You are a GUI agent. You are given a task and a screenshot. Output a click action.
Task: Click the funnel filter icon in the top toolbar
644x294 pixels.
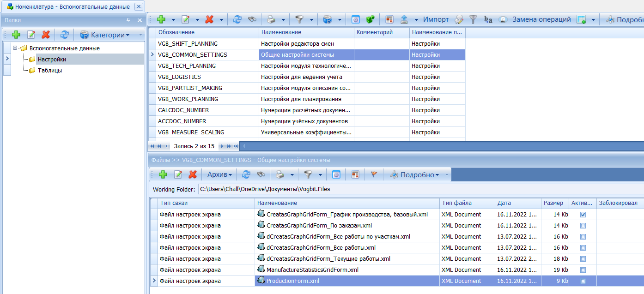[x=300, y=19]
